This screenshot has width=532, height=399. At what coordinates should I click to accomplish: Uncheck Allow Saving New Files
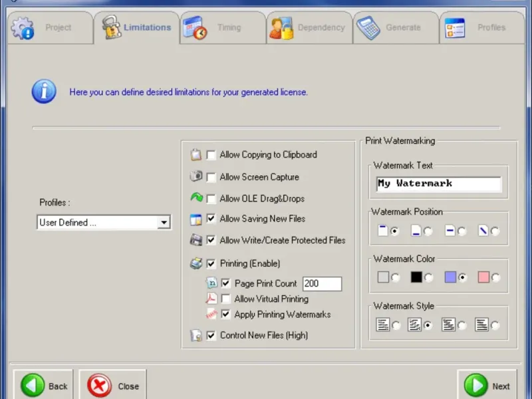[211, 219]
